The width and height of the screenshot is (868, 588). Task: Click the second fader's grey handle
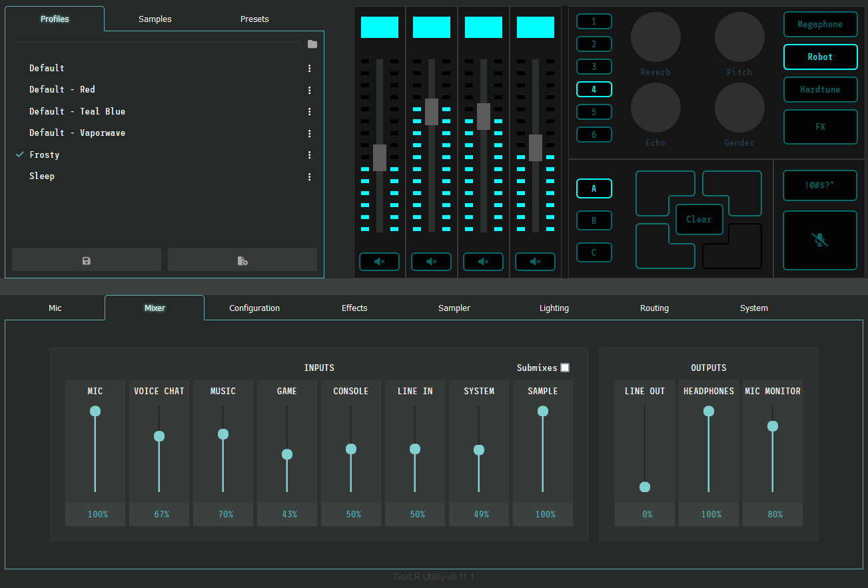click(432, 112)
